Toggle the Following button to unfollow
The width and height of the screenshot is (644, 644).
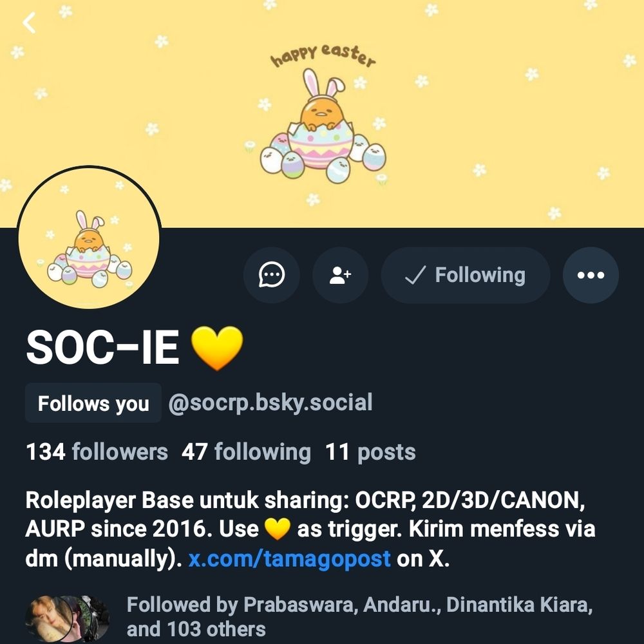pyautogui.click(x=466, y=275)
